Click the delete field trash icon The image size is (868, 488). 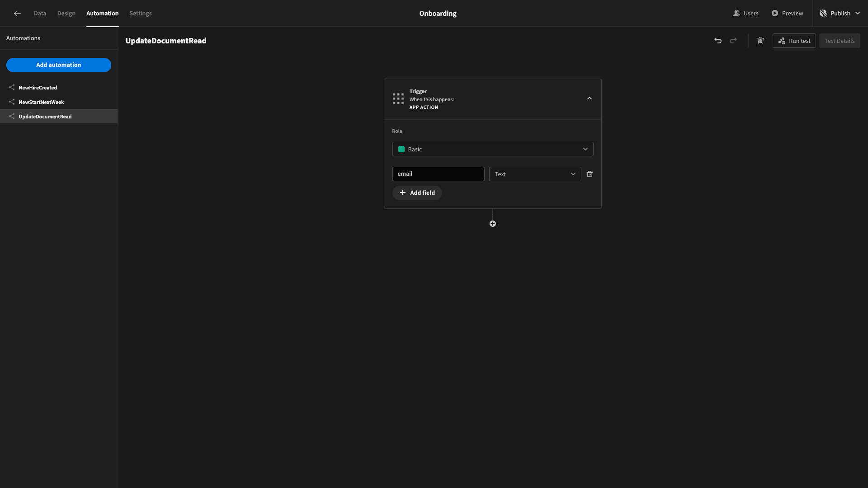[x=590, y=174]
